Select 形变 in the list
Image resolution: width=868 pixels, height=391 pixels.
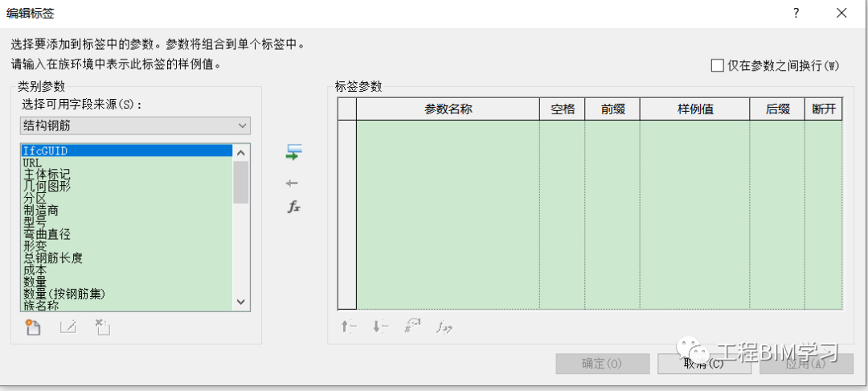[127, 246]
